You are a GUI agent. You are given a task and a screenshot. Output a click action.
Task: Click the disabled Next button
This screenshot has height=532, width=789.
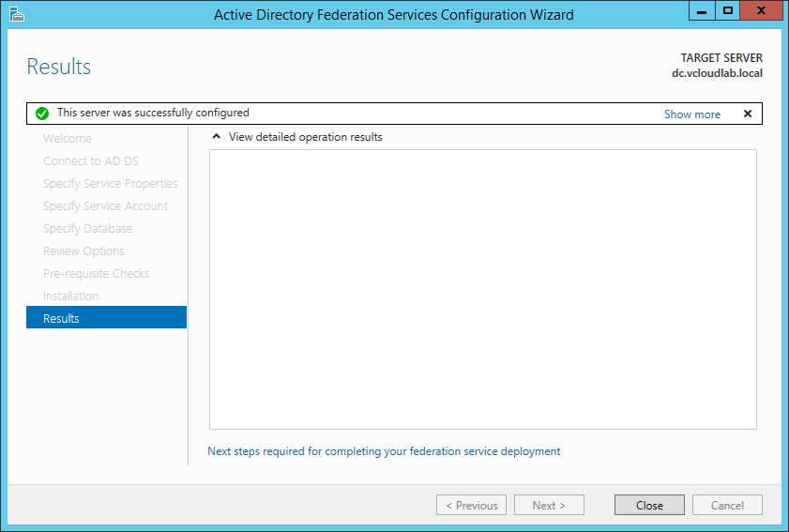coord(549,505)
